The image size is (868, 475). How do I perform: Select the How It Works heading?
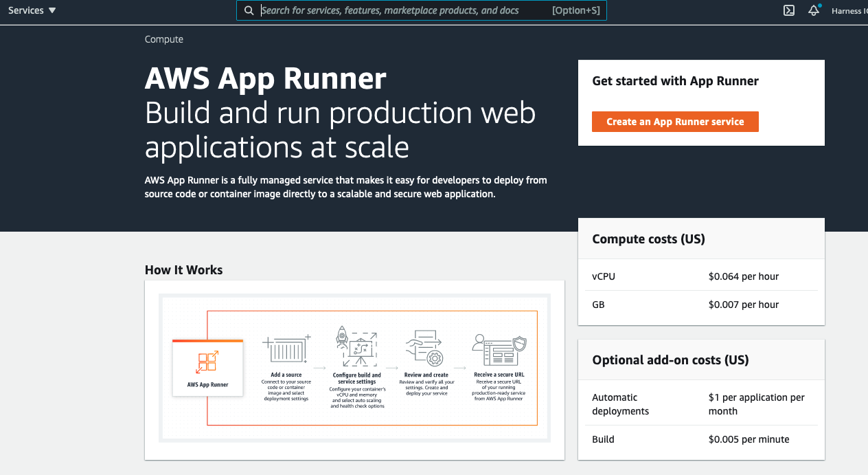pyautogui.click(x=183, y=270)
